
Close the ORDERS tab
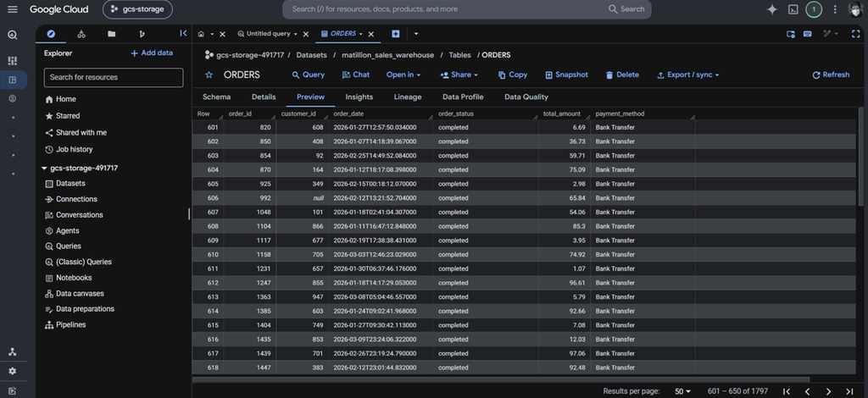371,34
